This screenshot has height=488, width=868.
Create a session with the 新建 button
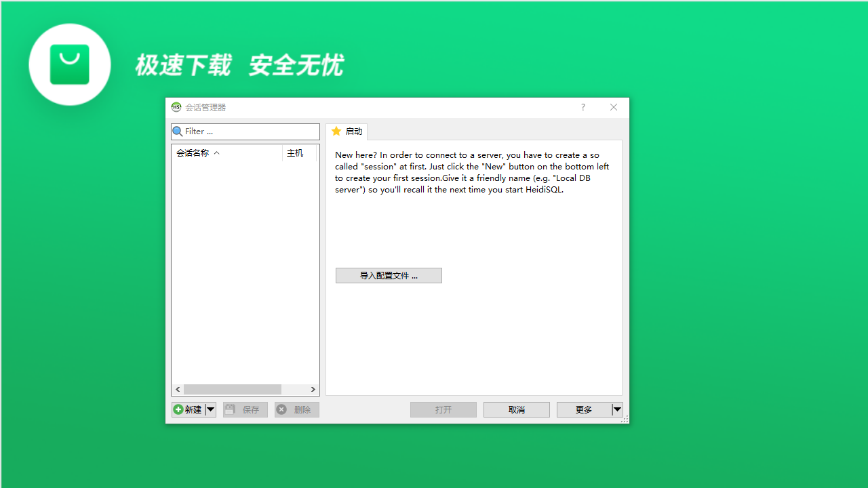(x=191, y=409)
